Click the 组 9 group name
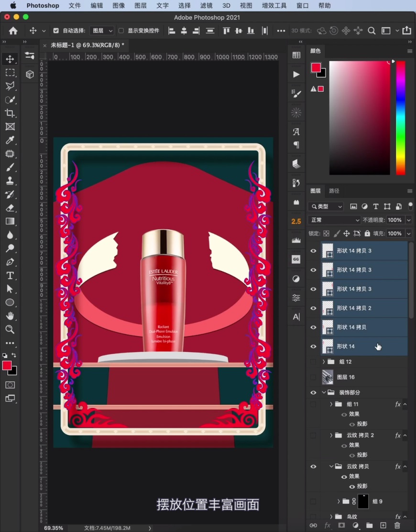 377,501
